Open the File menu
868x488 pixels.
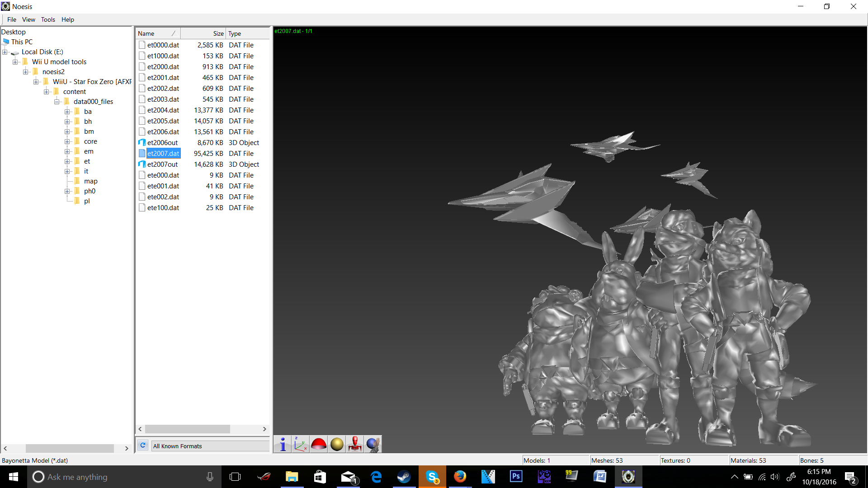click(12, 19)
